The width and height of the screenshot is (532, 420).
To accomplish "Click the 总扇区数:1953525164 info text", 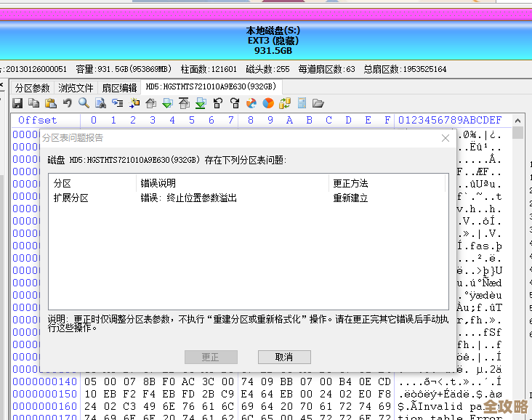I will [405, 69].
